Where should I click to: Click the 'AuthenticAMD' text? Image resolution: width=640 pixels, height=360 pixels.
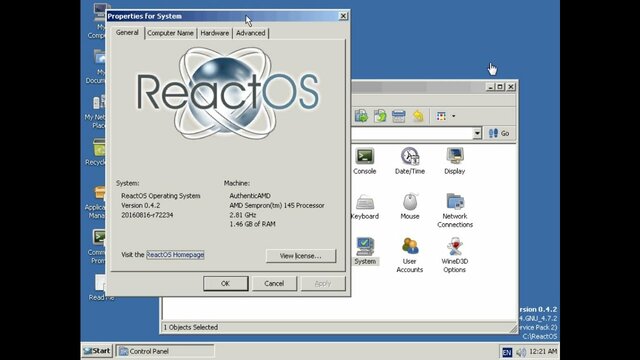pos(250,196)
